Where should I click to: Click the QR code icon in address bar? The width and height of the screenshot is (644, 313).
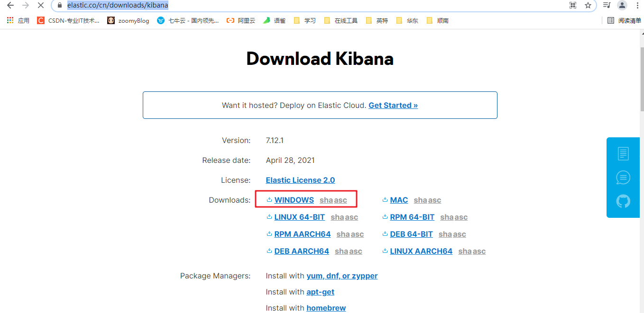click(572, 5)
